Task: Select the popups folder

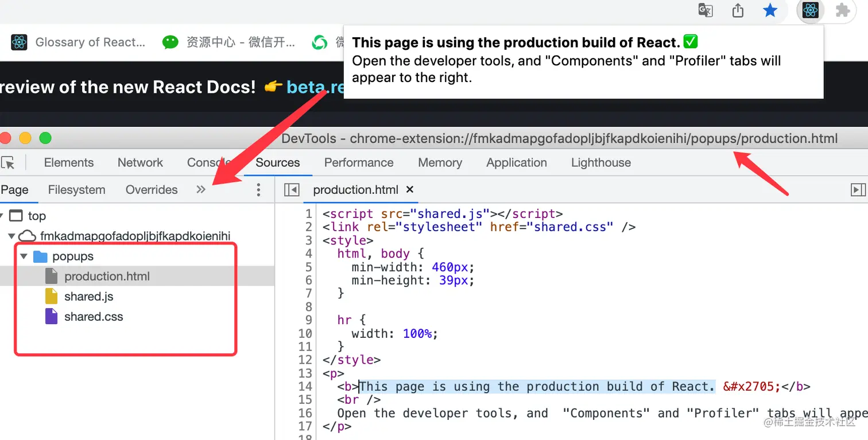Action: click(x=72, y=256)
